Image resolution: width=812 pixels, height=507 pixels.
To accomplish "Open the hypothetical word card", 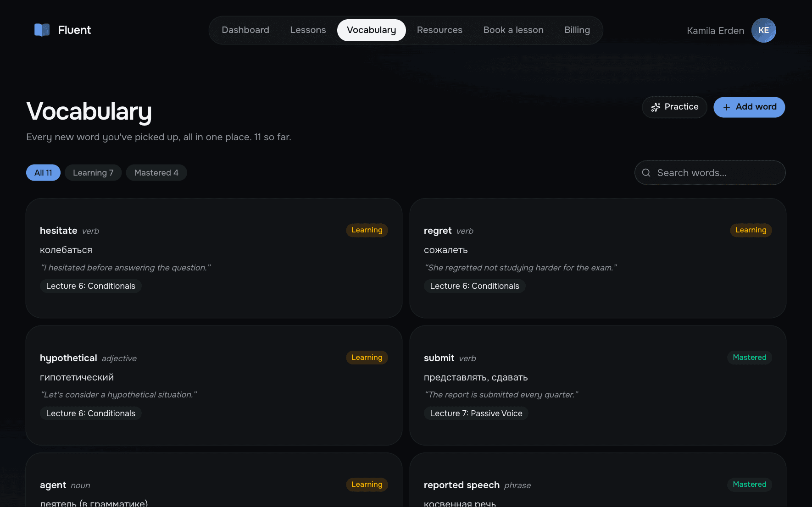I will (214, 386).
